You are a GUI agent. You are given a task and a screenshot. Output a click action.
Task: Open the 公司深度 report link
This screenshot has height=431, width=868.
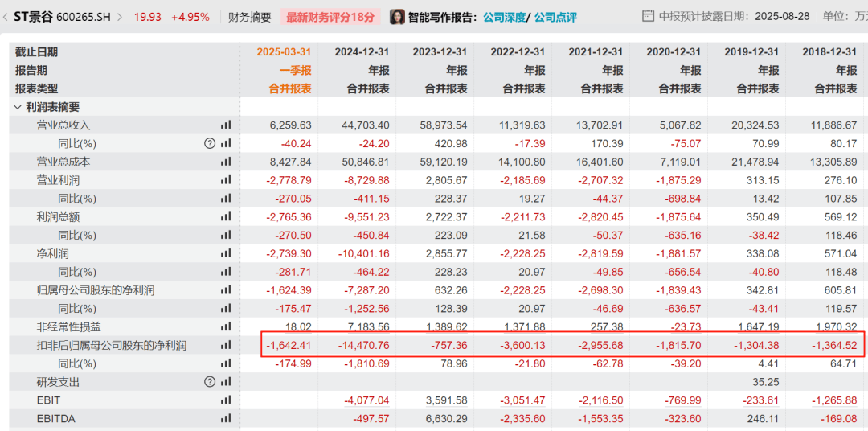point(504,17)
